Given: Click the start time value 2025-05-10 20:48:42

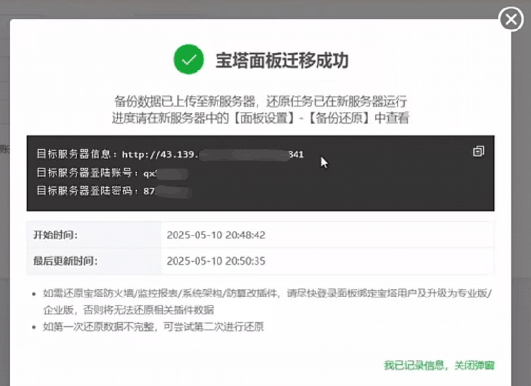Looking at the screenshot, I should 216,235.
